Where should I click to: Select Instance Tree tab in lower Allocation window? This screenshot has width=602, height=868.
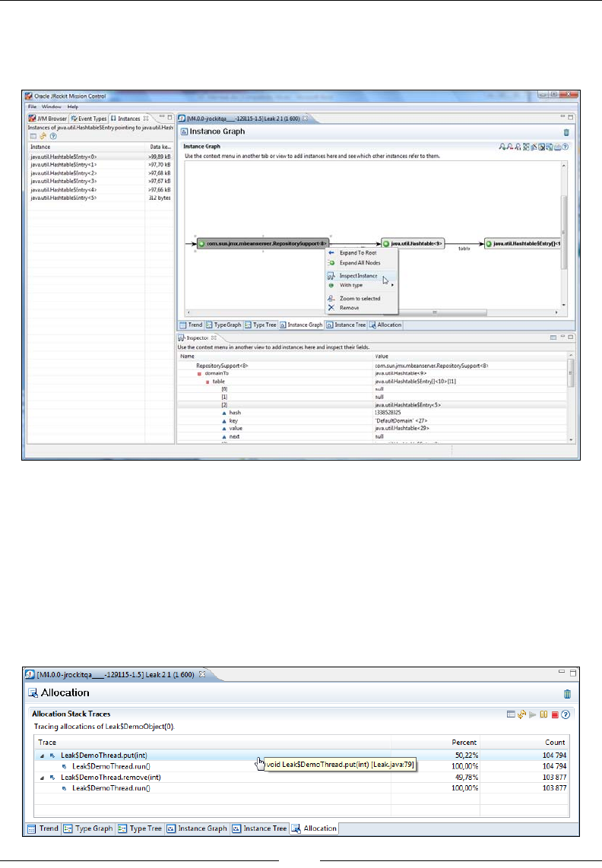260,828
